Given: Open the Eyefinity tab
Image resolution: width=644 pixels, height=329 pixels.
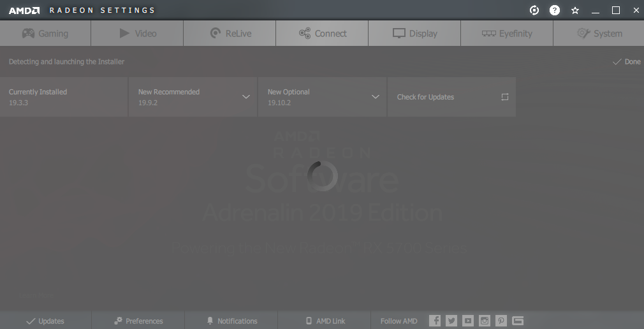Looking at the screenshot, I should click(507, 33).
